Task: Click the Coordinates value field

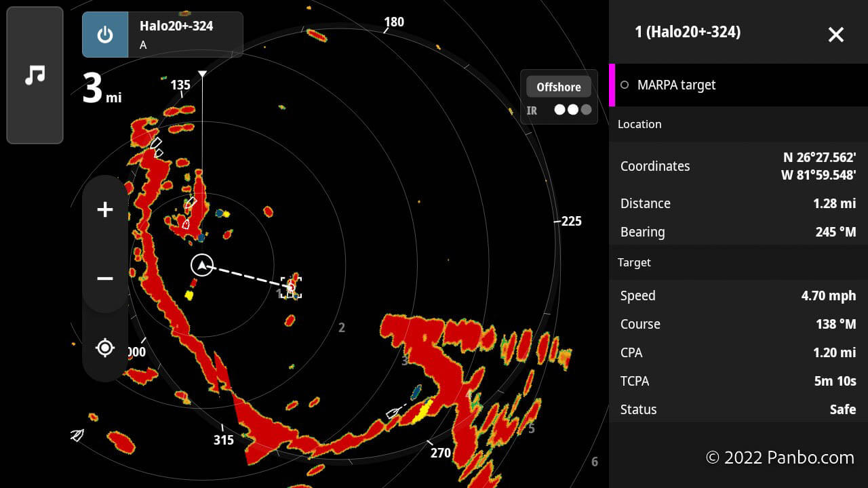Action: point(821,166)
